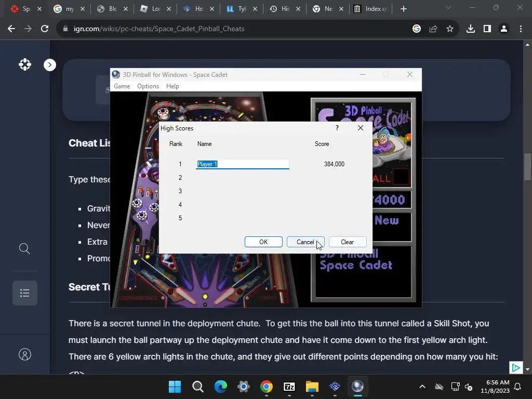Open Microsoft Edge from taskbar
The height and width of the screenshot is (399, 532).
point(220,387)
